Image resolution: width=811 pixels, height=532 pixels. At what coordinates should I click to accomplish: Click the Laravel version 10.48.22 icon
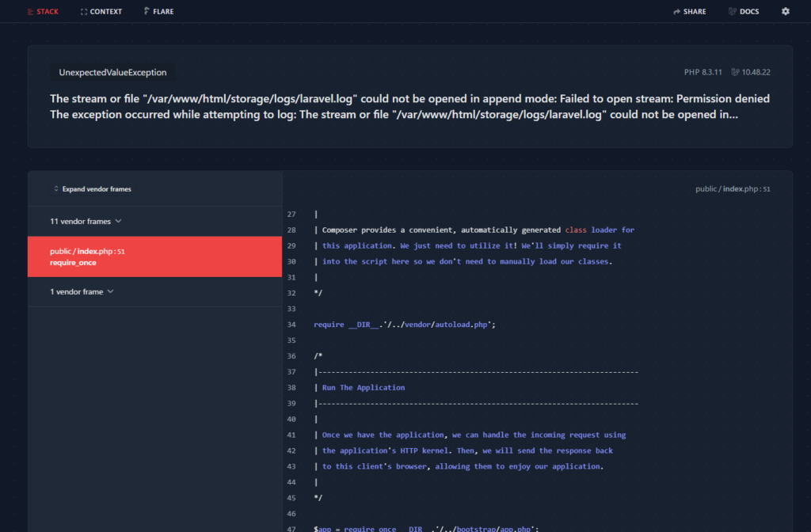coord(736,72)
